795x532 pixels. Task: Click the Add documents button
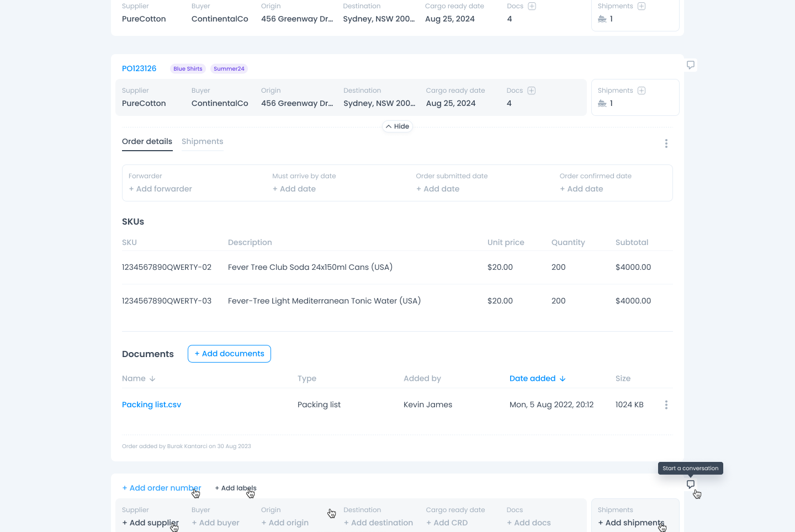(229, 354)
